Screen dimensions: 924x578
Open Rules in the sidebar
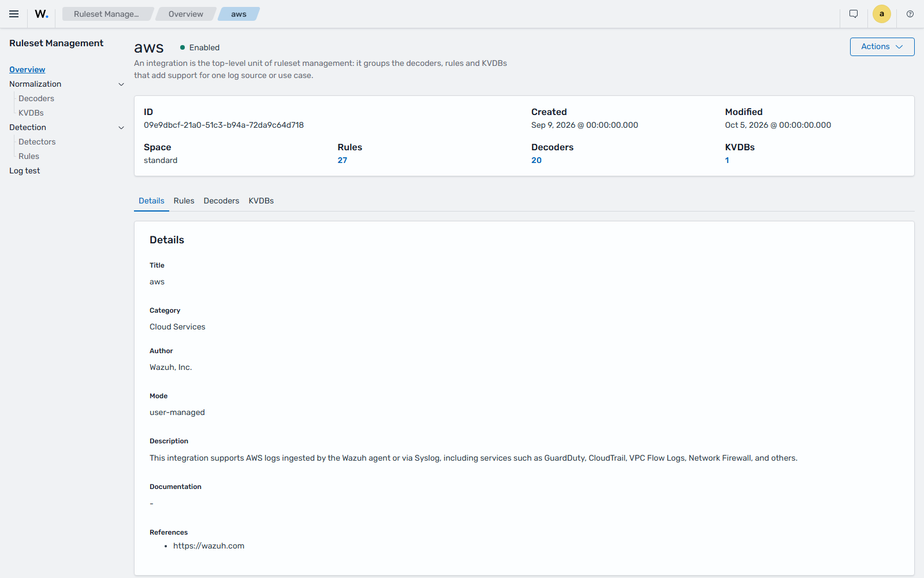point(29,156)
